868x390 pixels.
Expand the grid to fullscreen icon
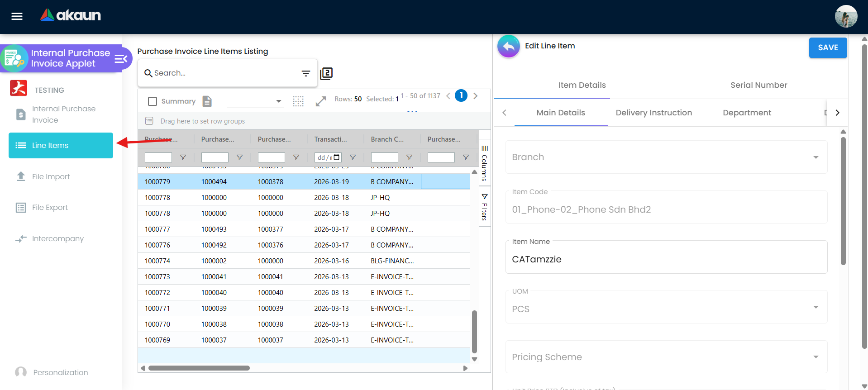321,101
